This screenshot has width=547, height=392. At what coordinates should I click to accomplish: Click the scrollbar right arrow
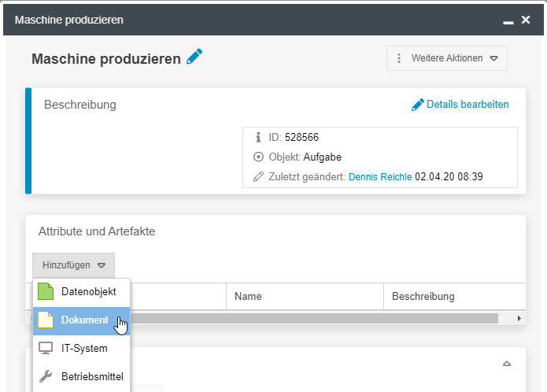click(519, 318)
